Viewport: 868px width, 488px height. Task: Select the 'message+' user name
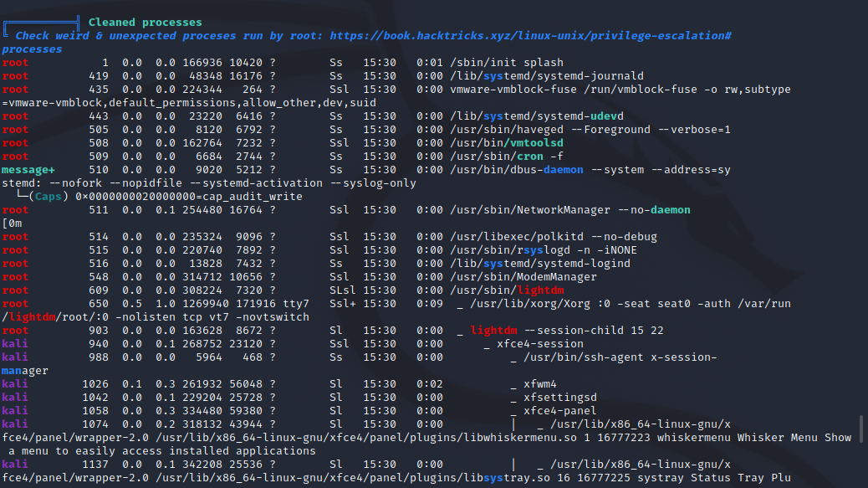click(28, 169)
